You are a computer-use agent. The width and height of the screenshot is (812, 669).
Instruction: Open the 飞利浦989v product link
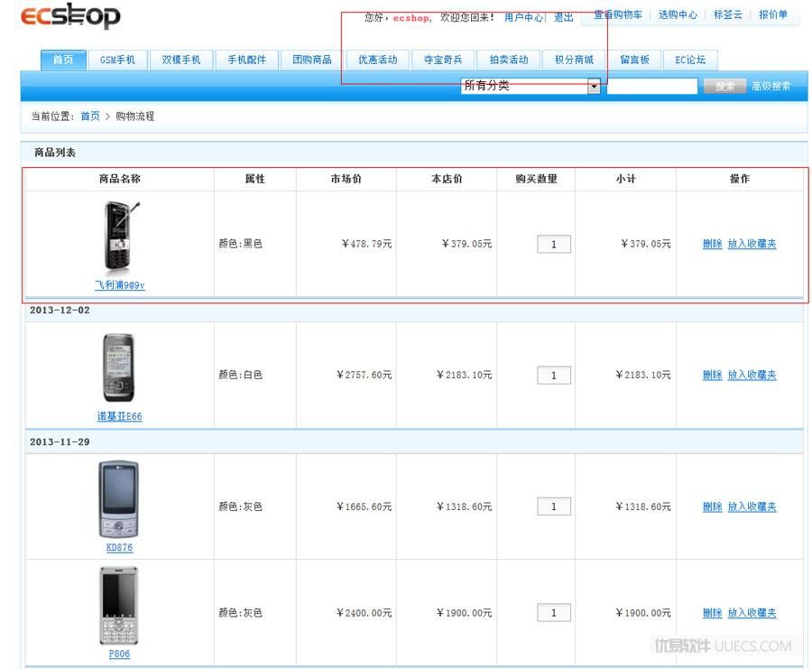point(120,285)
